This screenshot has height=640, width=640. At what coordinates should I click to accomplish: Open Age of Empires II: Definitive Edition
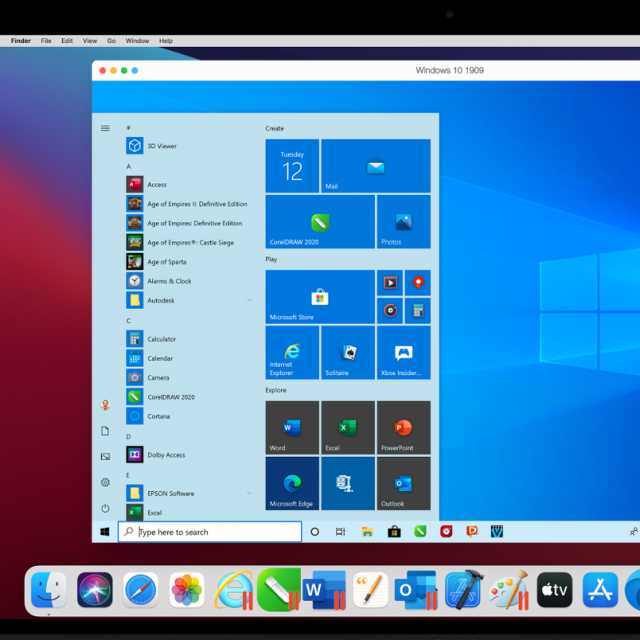(187, 204)
